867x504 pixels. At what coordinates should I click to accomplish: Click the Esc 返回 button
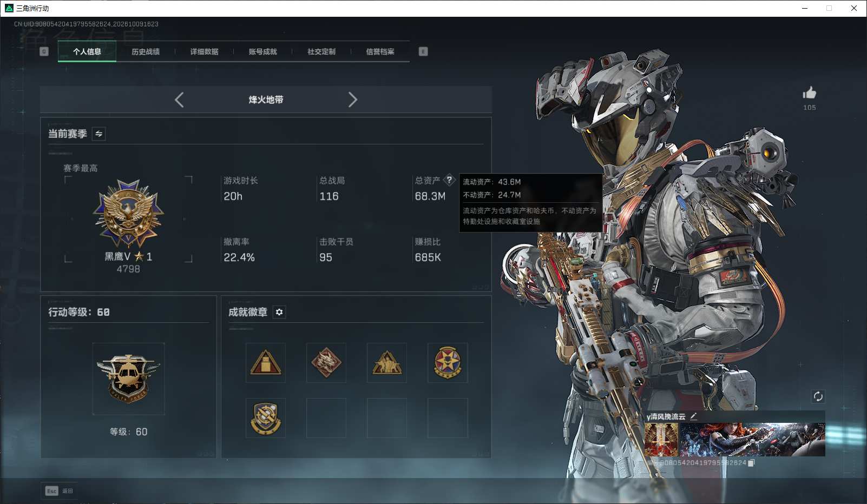[x=59, y=491]
